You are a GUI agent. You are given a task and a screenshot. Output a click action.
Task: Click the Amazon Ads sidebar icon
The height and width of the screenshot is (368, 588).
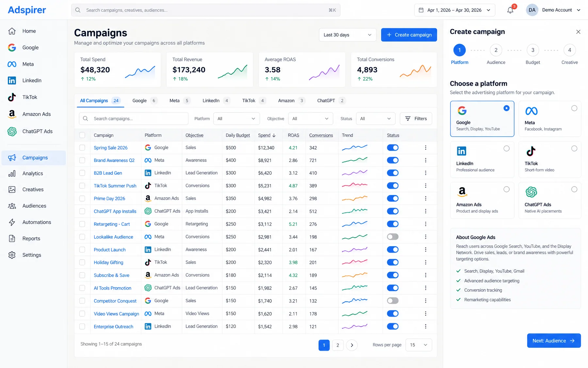(x=12, y=114)
